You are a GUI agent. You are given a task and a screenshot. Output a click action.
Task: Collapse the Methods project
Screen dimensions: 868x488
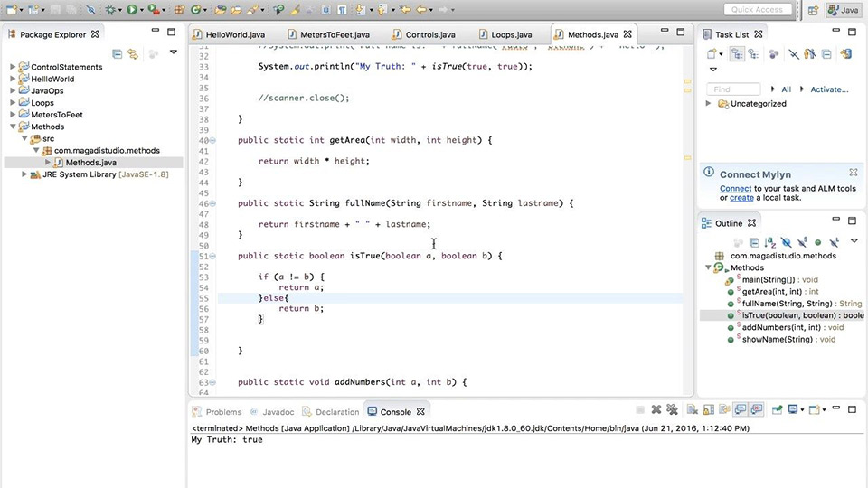pos(13,127)
